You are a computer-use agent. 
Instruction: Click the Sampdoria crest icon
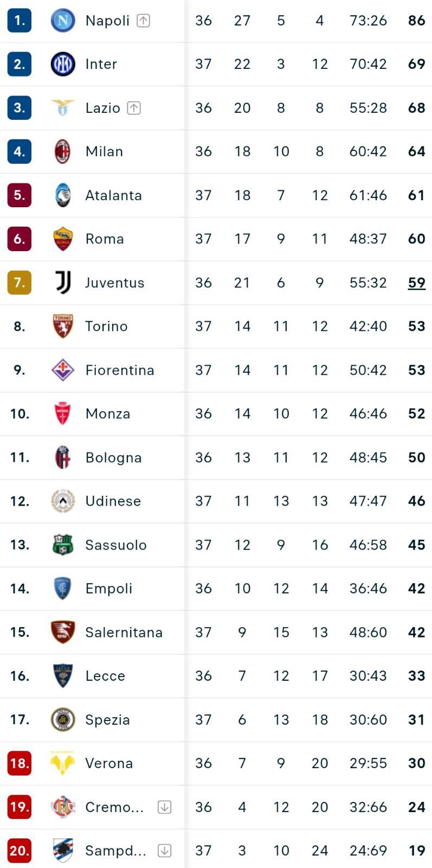(x=62, y=851)
